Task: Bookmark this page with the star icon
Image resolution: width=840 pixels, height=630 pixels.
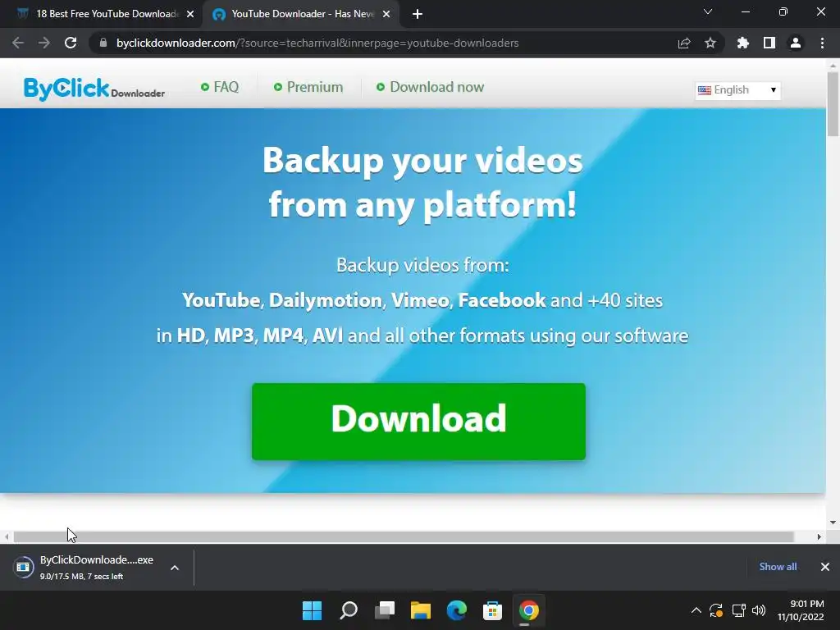Action: pos(710,43)
